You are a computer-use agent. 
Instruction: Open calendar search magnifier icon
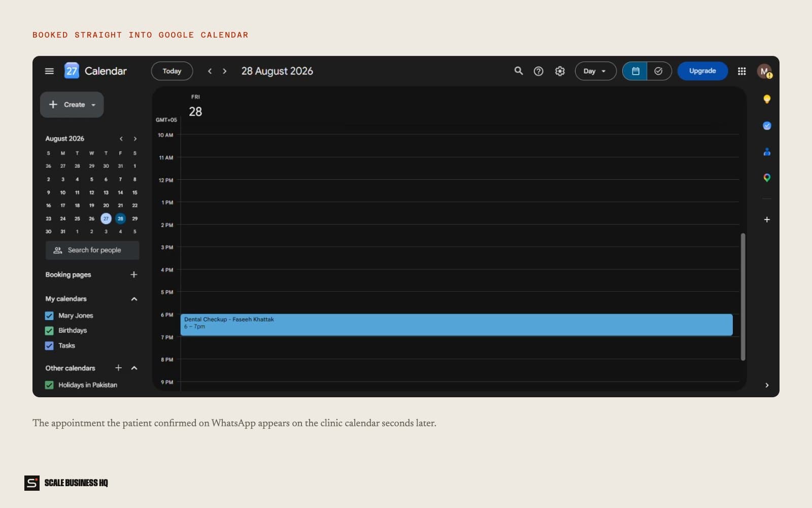click(519, 71)
